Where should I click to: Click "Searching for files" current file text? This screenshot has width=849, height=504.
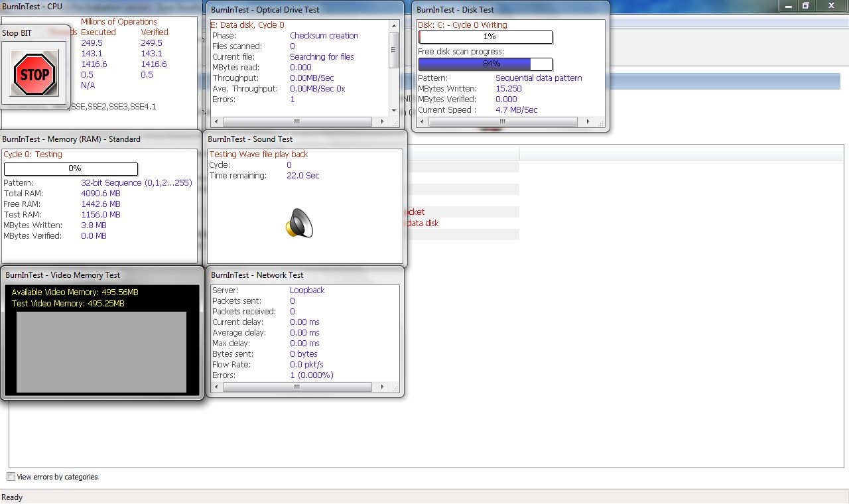tap(322, 57)
